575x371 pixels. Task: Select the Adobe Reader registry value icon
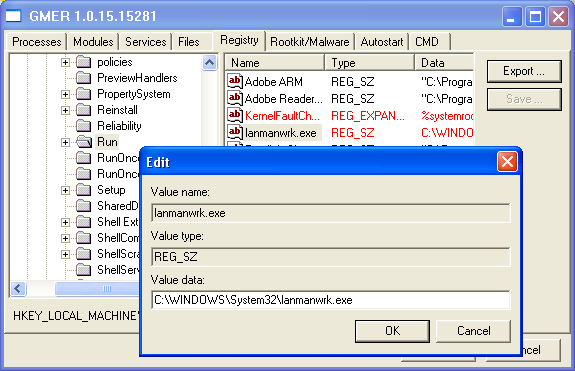235,98
